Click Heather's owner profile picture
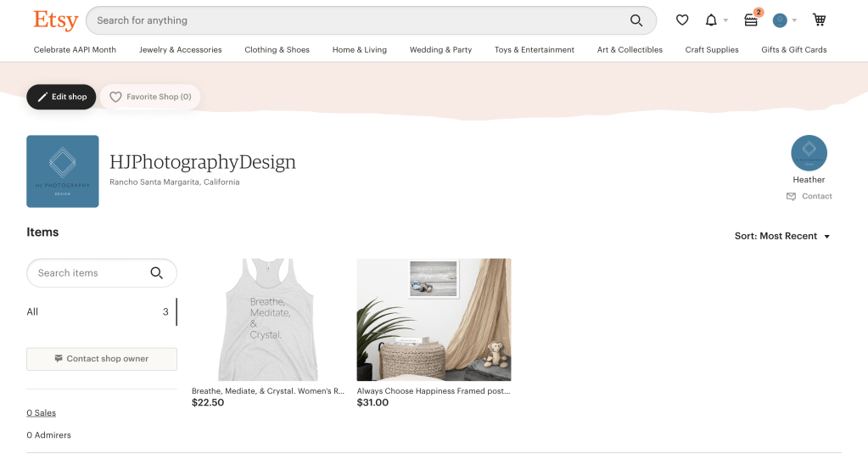 [x=809, y=154]
